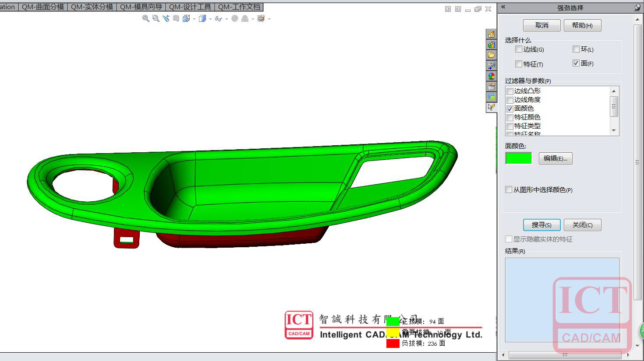Click the Previous View icon
The width and height of the screenshot is (644, 361).
point(166,18)
